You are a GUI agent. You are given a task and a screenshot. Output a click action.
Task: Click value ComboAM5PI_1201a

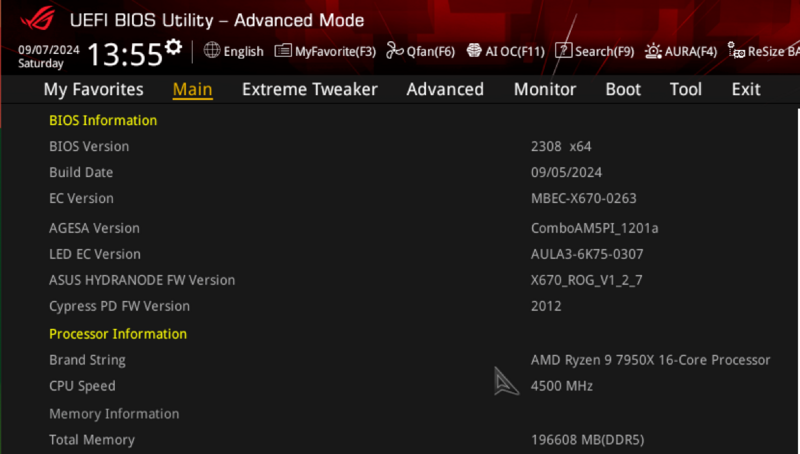tap(594, 228)
